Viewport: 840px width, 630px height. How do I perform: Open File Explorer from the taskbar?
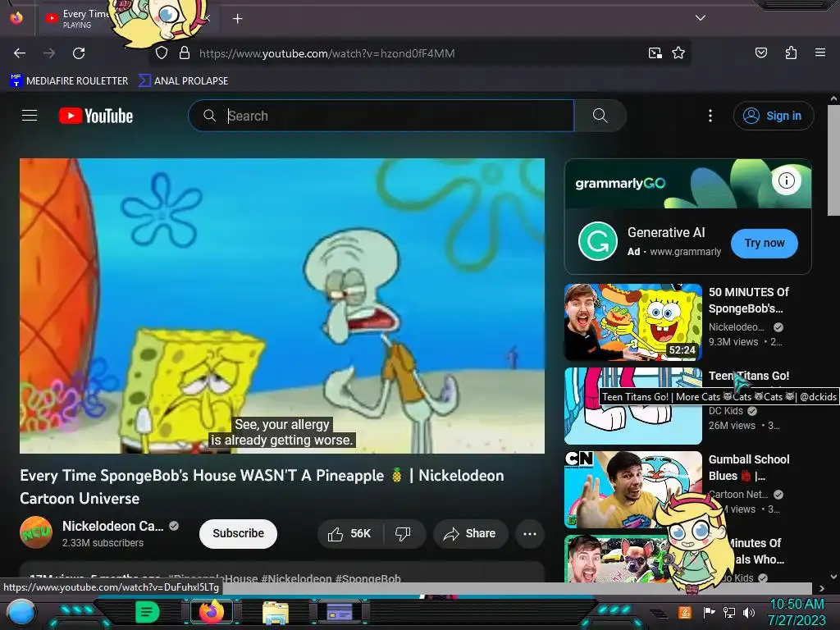tap(276, 612)
